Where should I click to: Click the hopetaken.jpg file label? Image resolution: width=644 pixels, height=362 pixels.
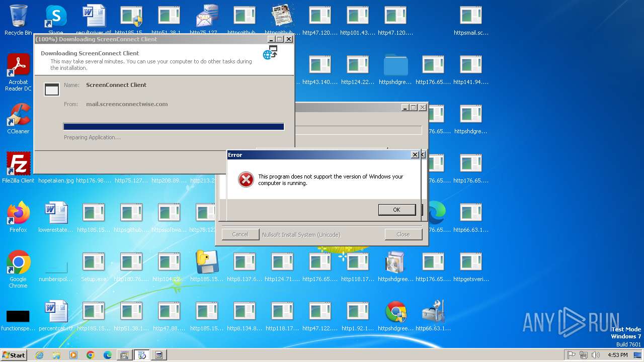point(56,180)
